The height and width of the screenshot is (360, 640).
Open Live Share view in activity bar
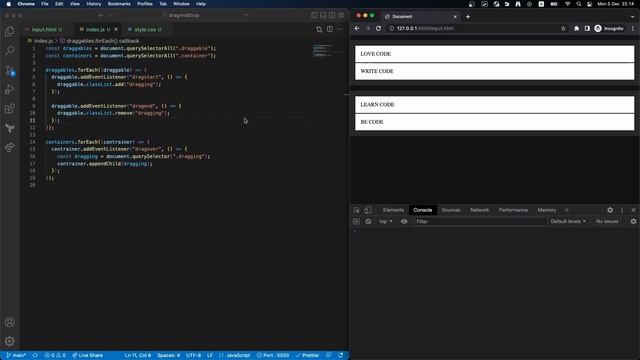pyautogui.click(x=10, y=147)
